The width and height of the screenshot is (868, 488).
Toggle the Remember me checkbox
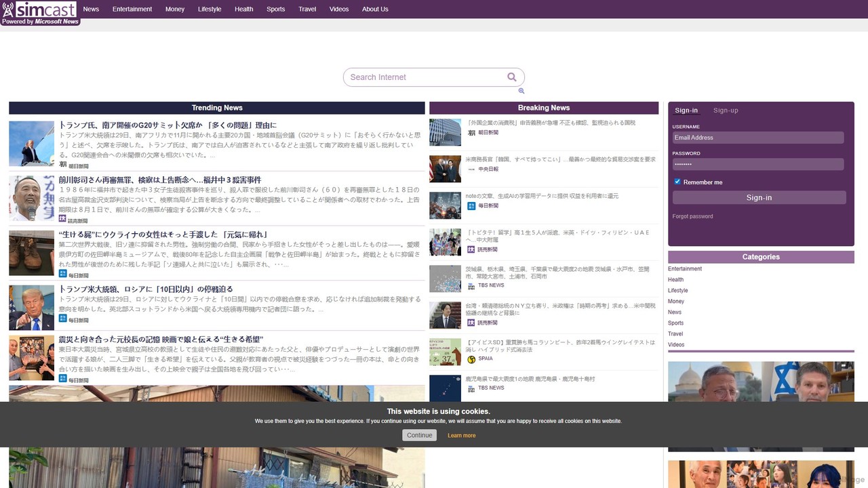[677, 182]
